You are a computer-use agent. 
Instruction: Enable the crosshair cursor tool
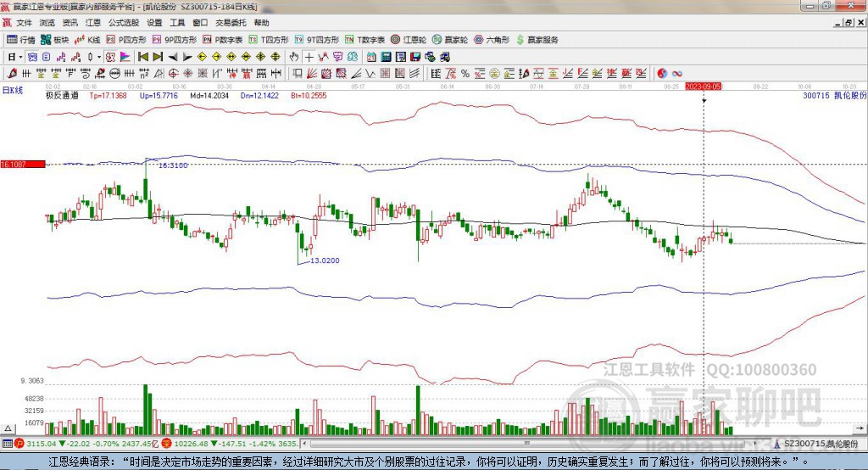coord(309,57)
